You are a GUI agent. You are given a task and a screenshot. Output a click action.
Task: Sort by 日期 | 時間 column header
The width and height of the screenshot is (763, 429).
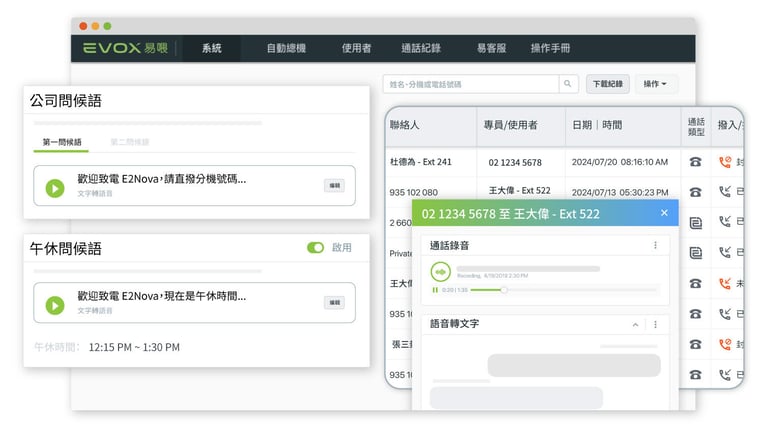(597, 125)
